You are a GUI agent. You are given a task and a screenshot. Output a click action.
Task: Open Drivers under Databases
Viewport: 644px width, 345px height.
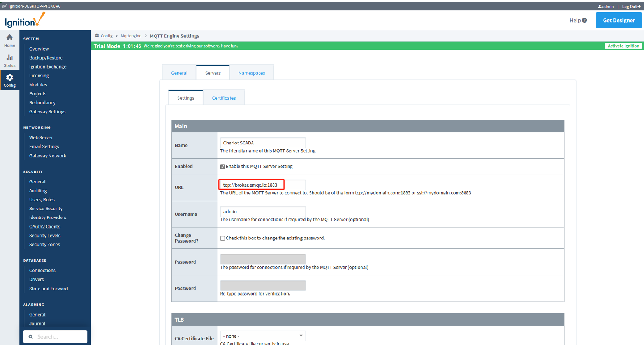(37, 279)
